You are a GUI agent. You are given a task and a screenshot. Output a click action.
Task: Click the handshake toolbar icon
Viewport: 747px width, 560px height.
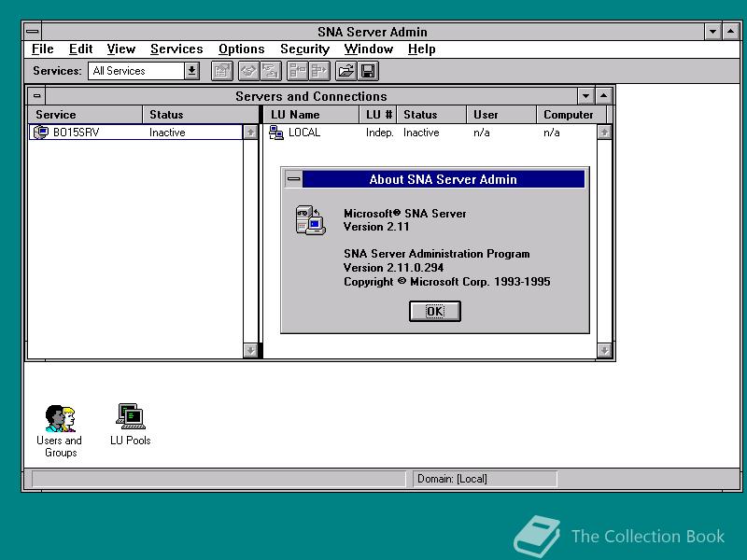click(248, 72)
